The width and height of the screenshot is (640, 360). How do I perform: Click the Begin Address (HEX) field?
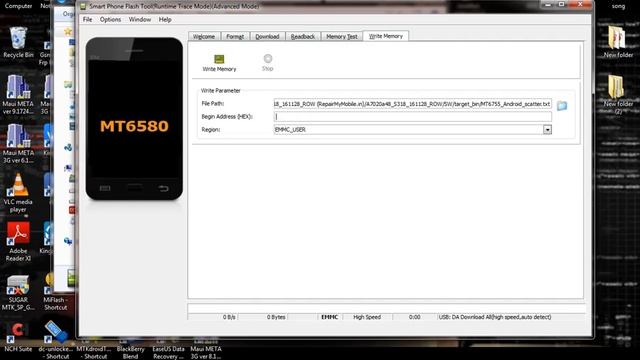click(412, 117)
